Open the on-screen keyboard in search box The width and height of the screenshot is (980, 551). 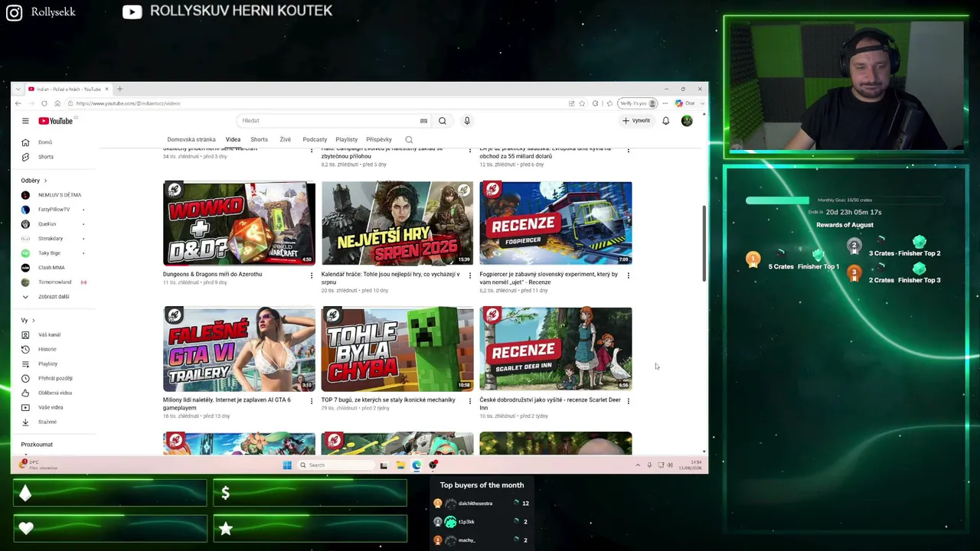tap(423, 121)
